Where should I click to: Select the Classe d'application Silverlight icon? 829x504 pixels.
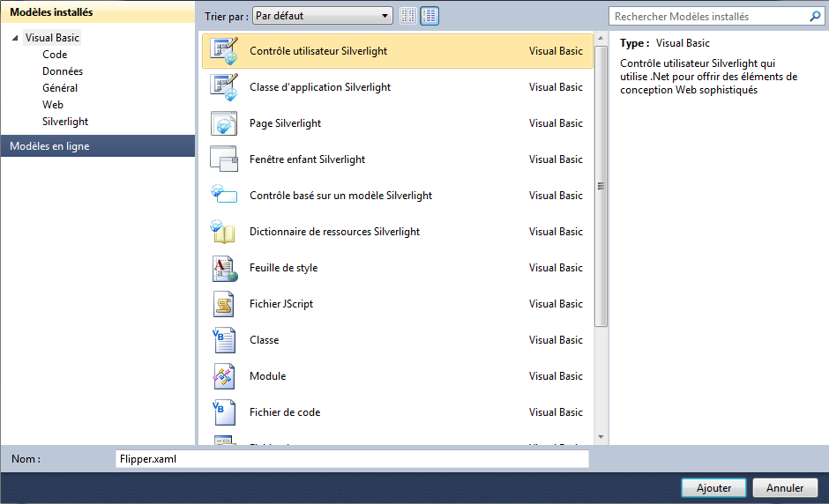[224, 87]
